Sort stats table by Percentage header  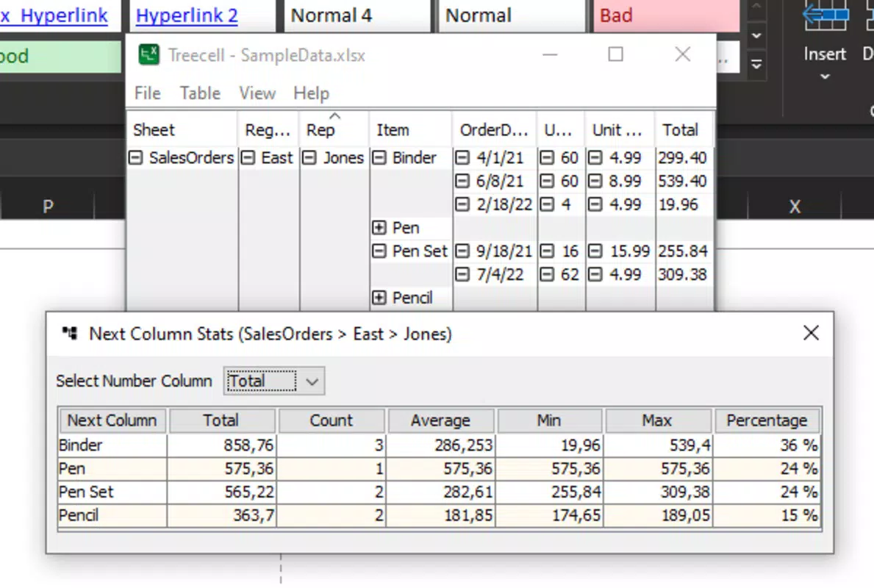tap(767, 420)
